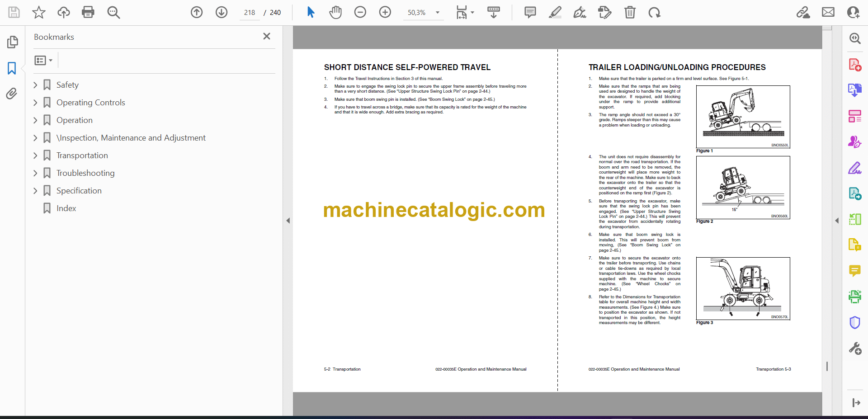Collapse the left navigation pane arrow

288,221
